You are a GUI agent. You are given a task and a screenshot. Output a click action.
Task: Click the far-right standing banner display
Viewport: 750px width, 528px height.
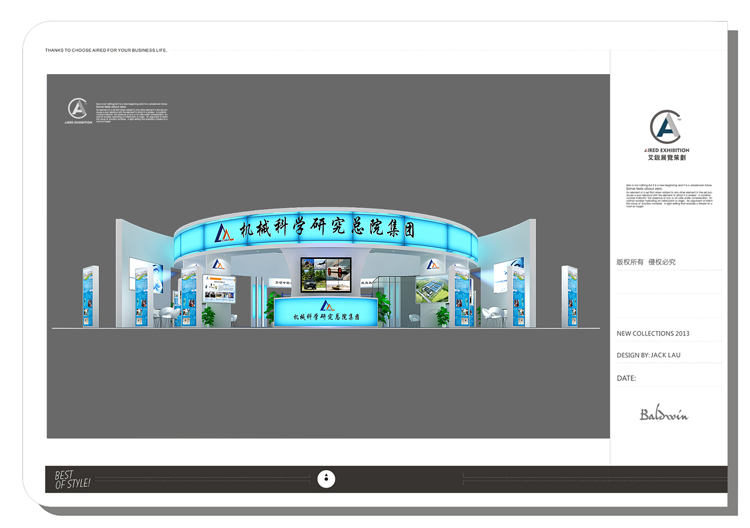tap(570, 296)
